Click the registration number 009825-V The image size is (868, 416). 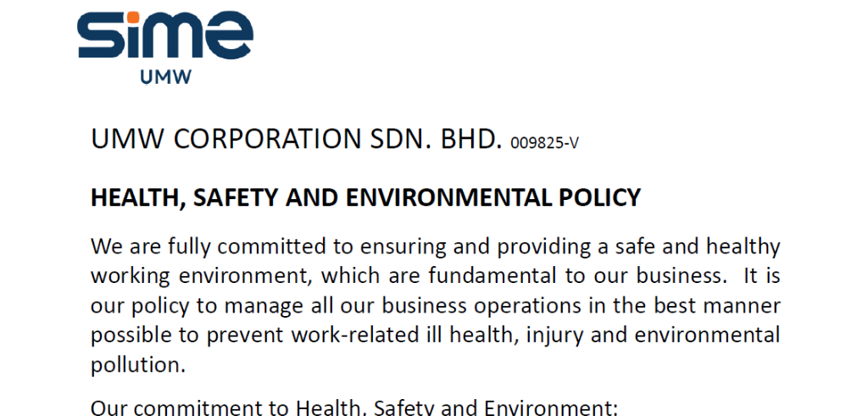[545, 143]
